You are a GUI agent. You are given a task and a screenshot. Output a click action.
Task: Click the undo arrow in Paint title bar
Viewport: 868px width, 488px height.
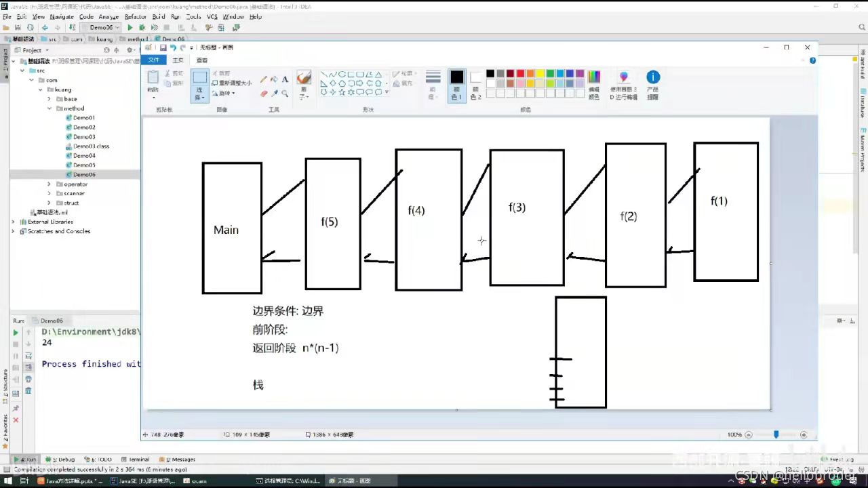[x=173, y=47]
